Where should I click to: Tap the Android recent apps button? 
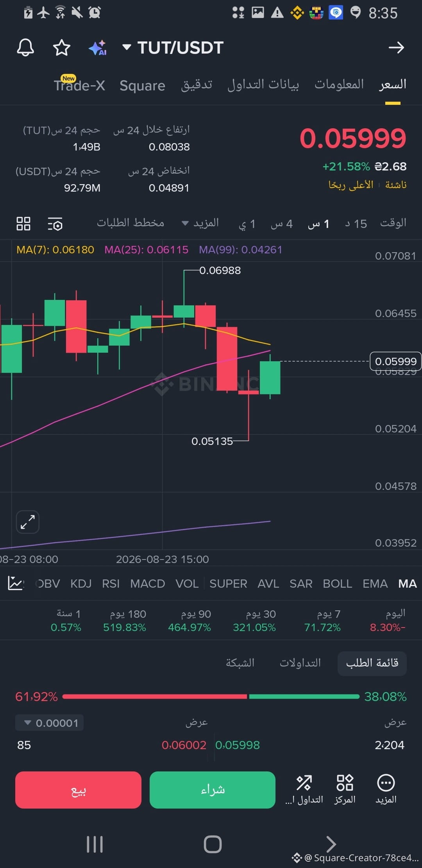pos(95,844)
